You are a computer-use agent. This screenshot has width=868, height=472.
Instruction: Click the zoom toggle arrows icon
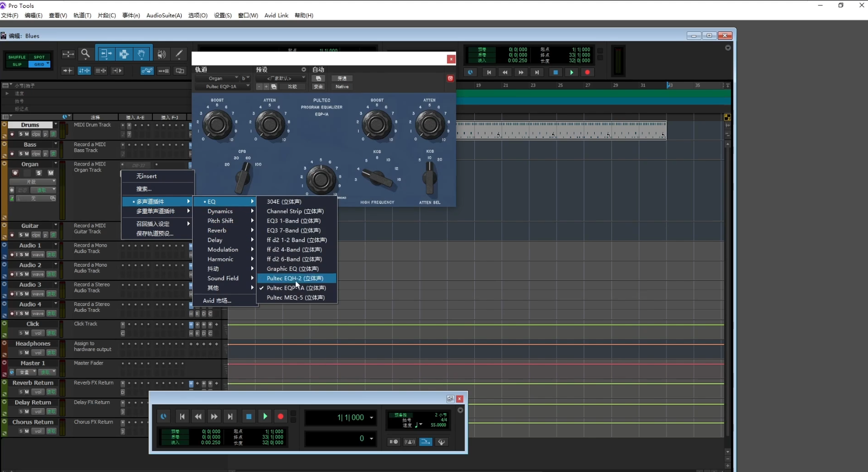coord(68,54)
